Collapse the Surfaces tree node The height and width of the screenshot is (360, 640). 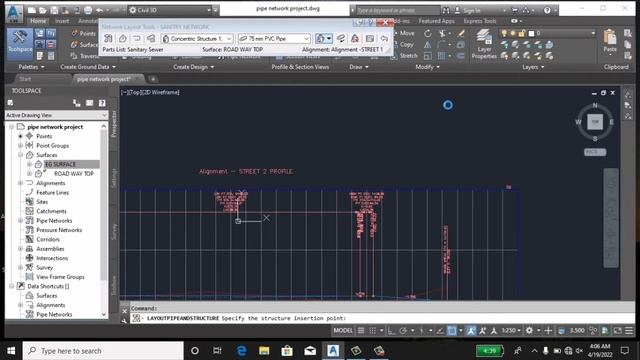pyautogui.click(x=20, y=155)
